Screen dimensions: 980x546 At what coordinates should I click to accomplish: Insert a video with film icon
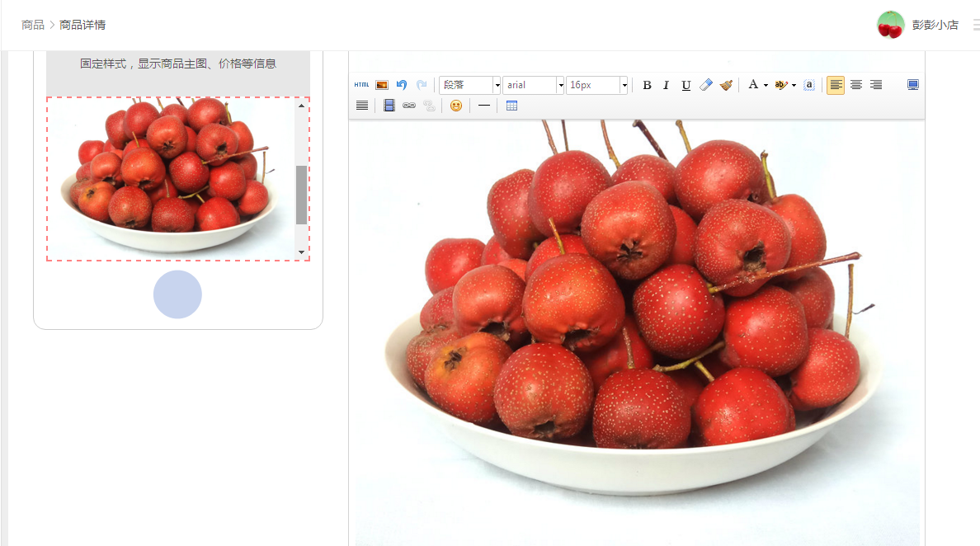coord(389,106)
